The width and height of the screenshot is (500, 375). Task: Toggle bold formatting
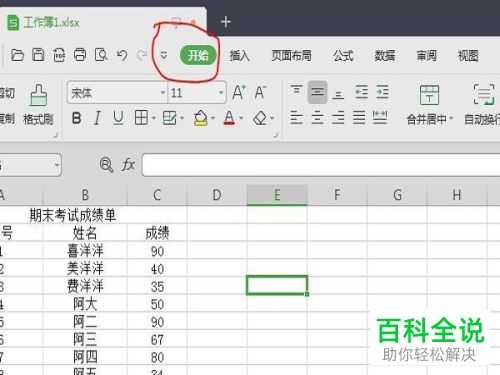(77, 118)
